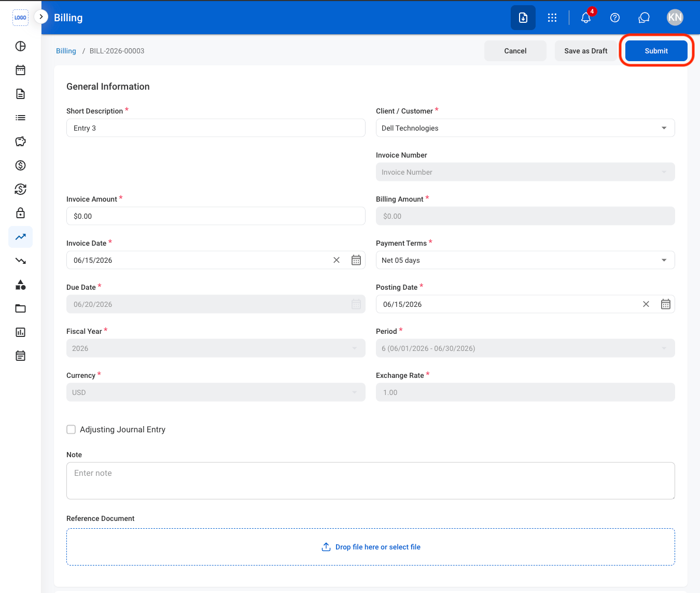Open the bar chart report sidebar icon
Image resolution: width=700 pixels, height=593 pixels.
click(20, 332)
